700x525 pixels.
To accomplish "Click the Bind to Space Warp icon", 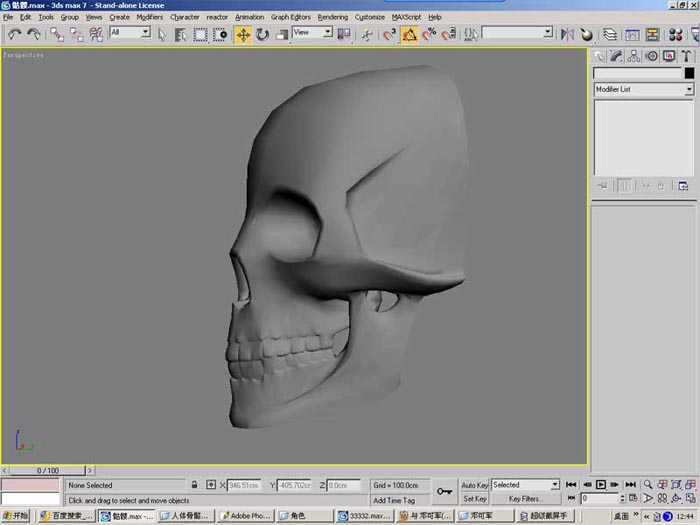I will click(96, 34).
